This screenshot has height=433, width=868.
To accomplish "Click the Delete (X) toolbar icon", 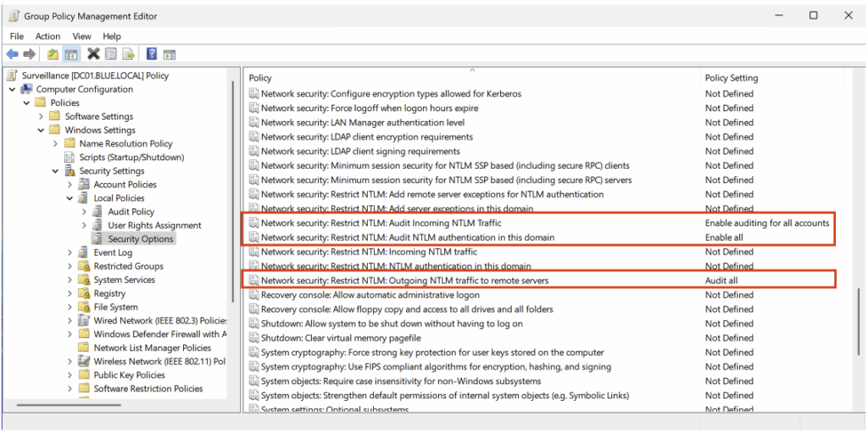I will tap(93, 54).
